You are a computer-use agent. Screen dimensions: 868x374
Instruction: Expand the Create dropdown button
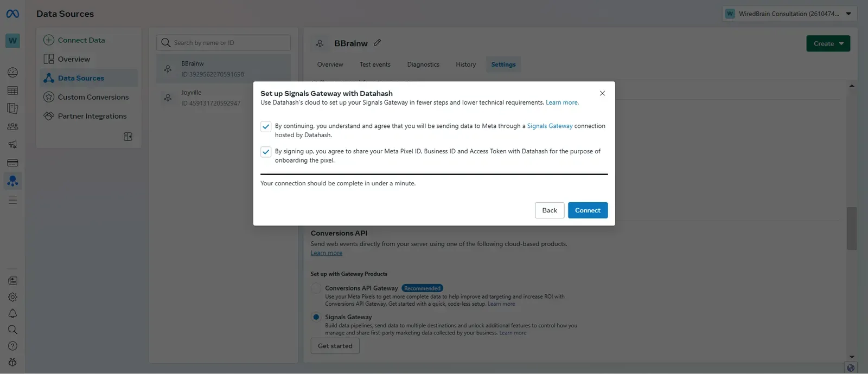tap(828, 43)
